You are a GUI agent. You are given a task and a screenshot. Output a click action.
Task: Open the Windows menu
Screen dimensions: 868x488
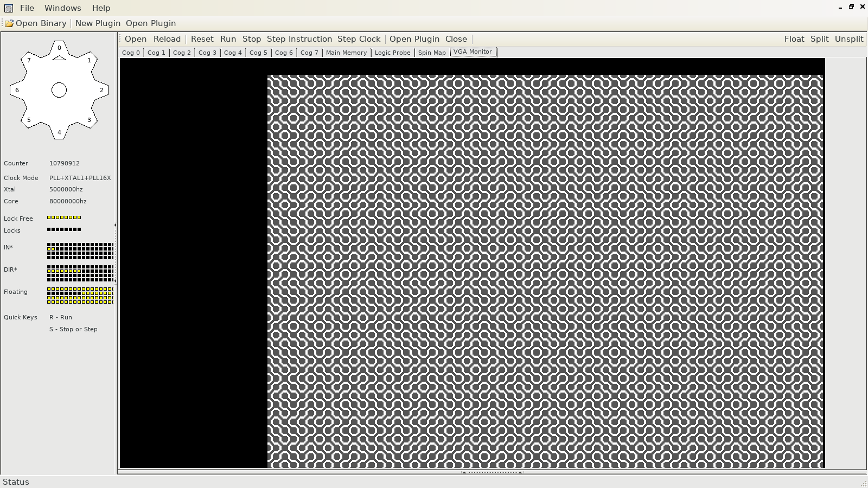[x=62, y=8]
